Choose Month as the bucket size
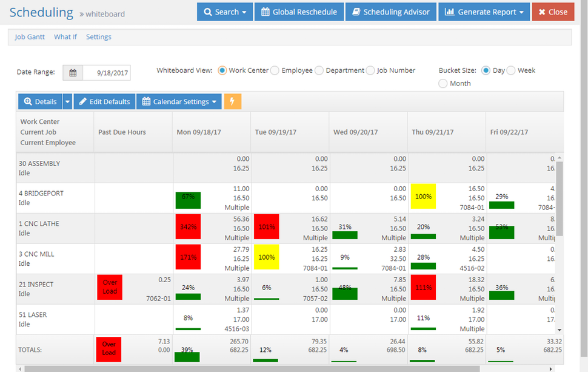 click(443, 83)
